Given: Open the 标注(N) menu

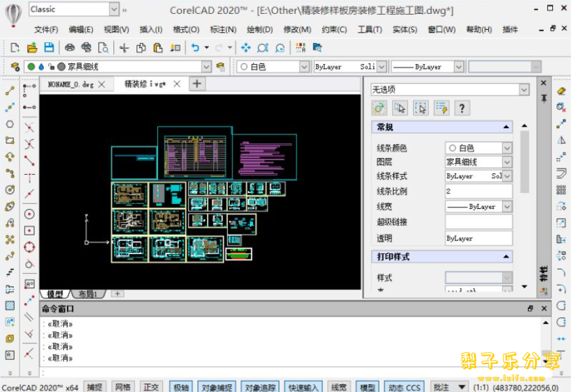Looking at the screenshot, I should pyautogui.click(x=224, y=29).
